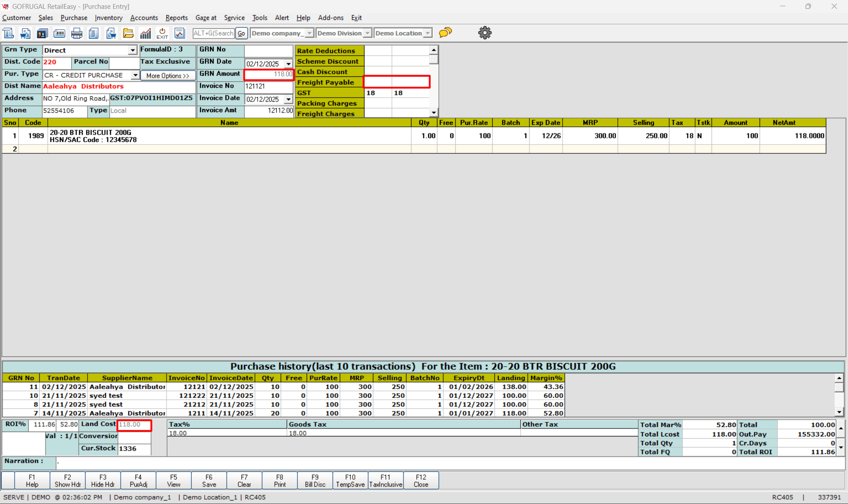848x504 pixels.
Task: Click the printer icon in the toolbar
Action: (x=76, y=33)
